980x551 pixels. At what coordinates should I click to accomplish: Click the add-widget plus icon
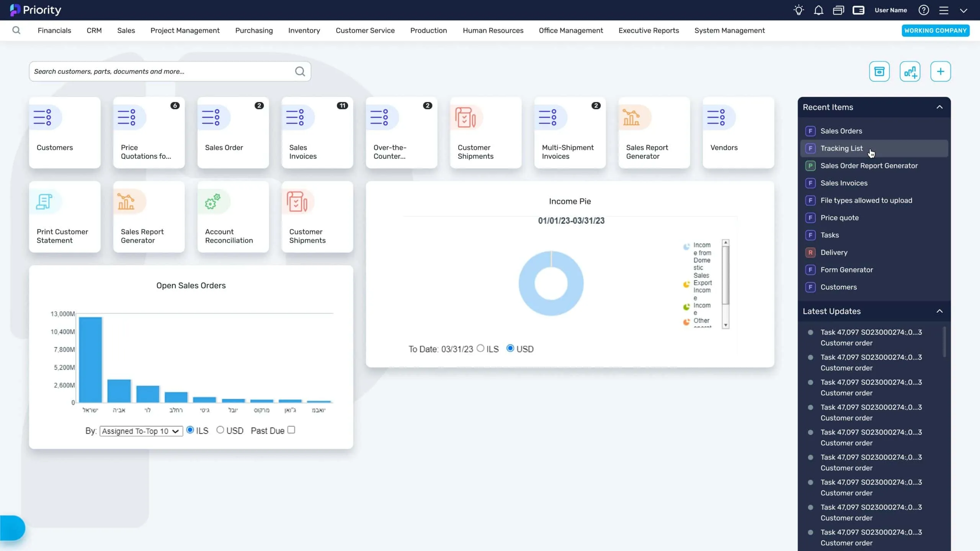coord(940,72)
